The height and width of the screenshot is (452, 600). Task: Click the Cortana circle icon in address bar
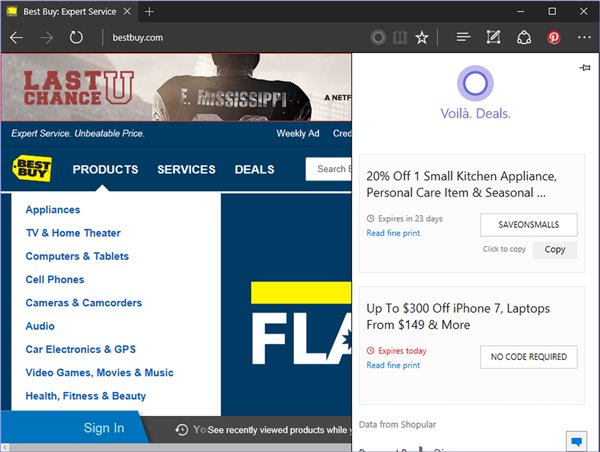(x=378, y=38)
